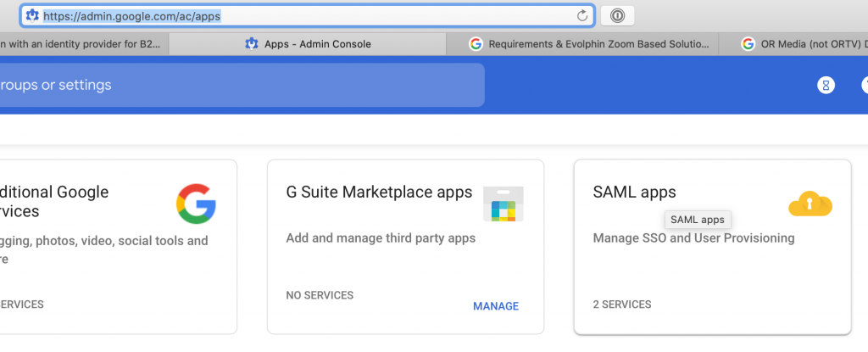868x352 pixels.
Task: Click the NO SERVICES label
Action: coord(320,295)
